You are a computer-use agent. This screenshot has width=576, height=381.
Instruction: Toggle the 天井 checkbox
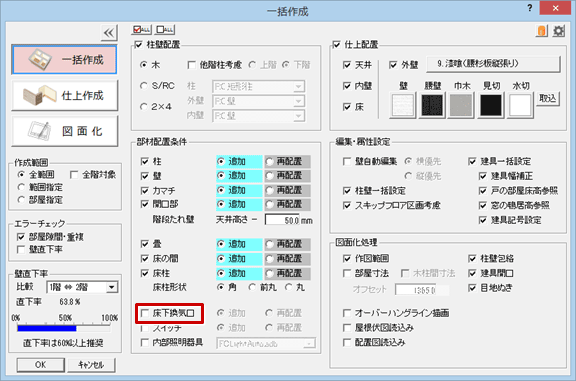click(x=346, y=65)
